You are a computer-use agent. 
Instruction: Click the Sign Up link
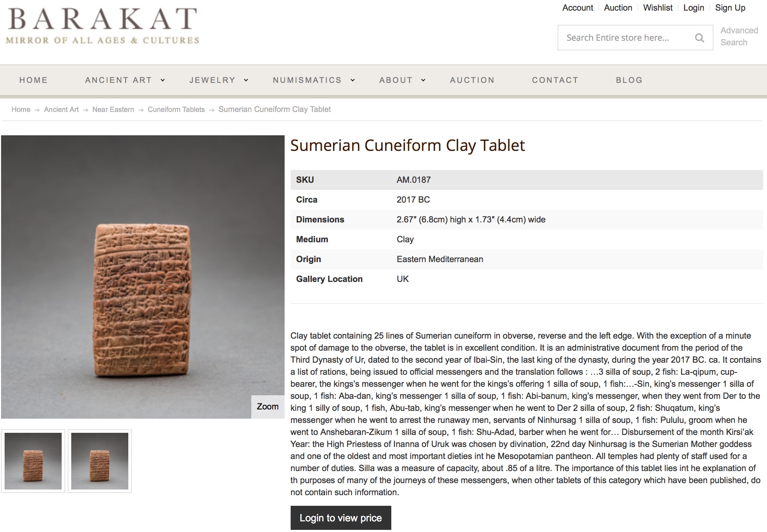pos(730,8)
